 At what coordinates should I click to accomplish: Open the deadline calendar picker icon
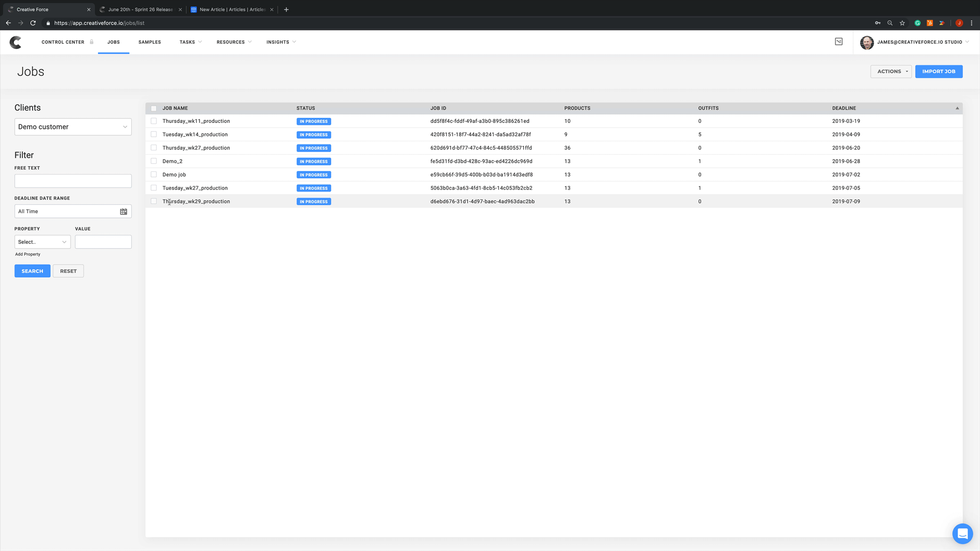pos(124,212)
